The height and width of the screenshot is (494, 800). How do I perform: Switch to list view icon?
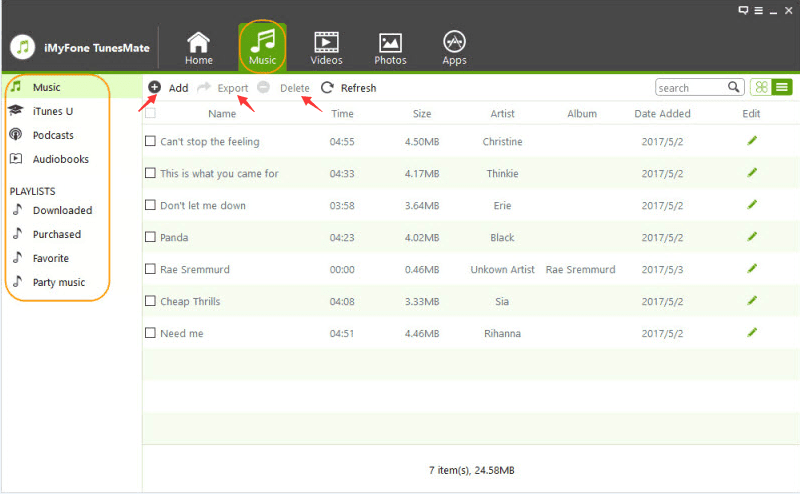pyautogui.click(x=781, y=88)
